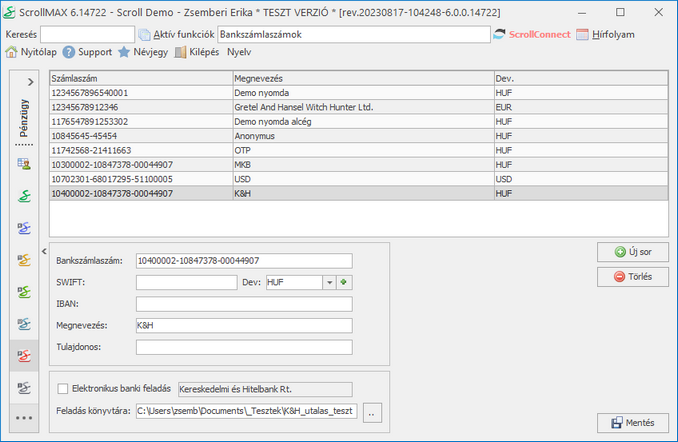Select the boxed green S sidebar icon
Viewport: 678px width, 442px height.
24,292
